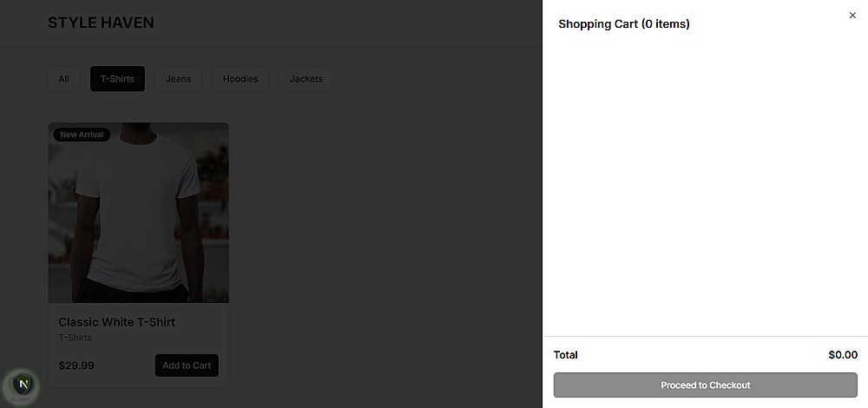Click the $29.99 product price
Screen dimensions: 868x408
pyautogui.click(x=76, y=365)
